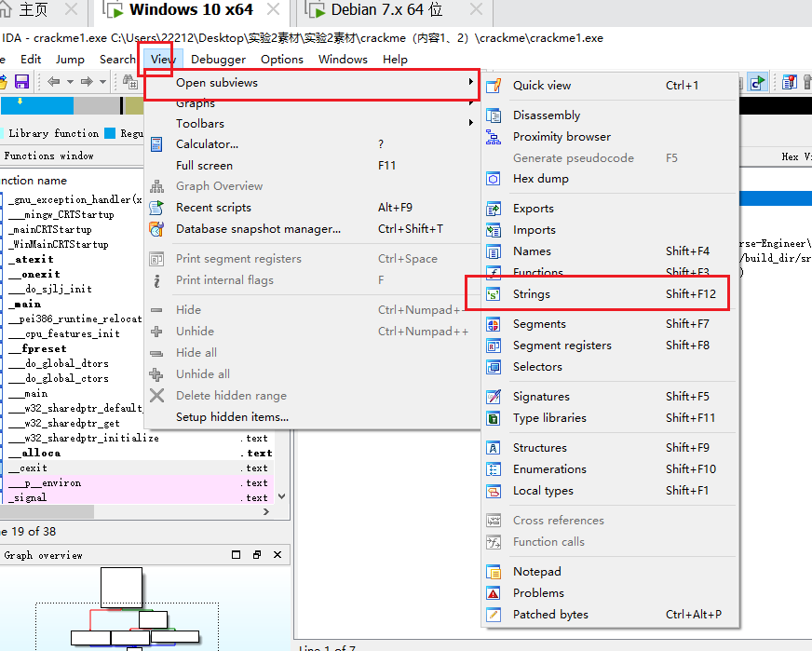
Task: Click the Regular function blue swatch
Action: [110, 133]
